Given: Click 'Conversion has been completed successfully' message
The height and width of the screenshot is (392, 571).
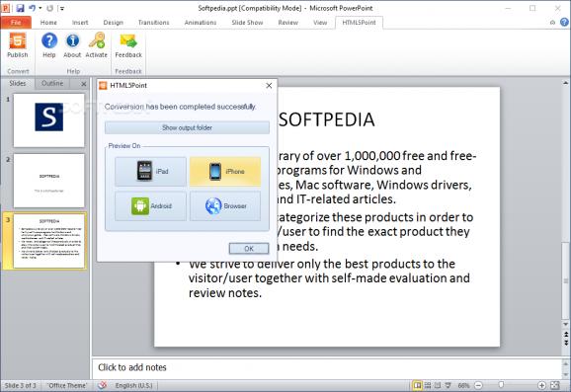Looking at the screenshot, I should click(x=180, y=107).
